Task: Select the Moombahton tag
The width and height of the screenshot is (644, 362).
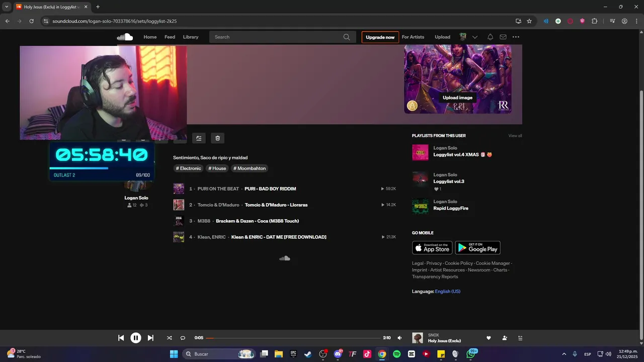Action: [250, 168]
